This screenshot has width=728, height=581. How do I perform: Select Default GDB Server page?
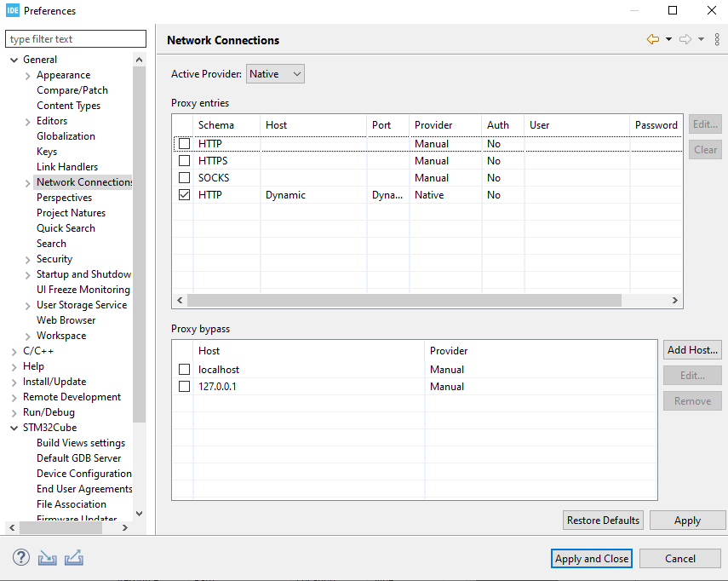[x=78, y=458]
